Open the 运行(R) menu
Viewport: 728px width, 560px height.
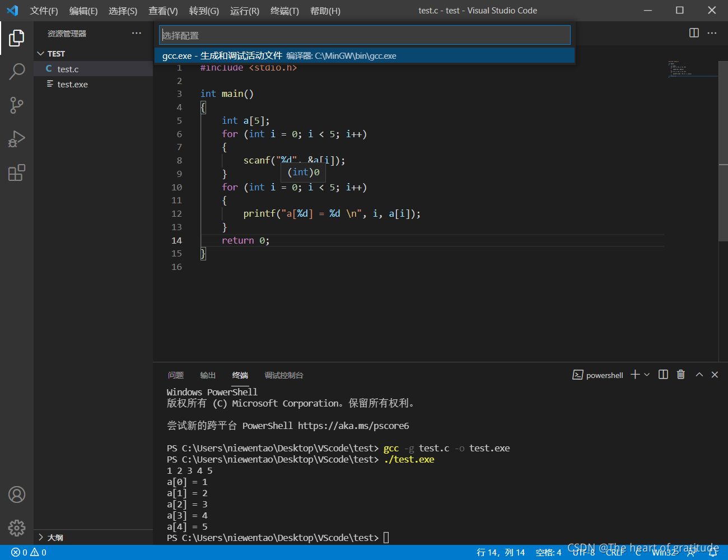click(245, 11)
